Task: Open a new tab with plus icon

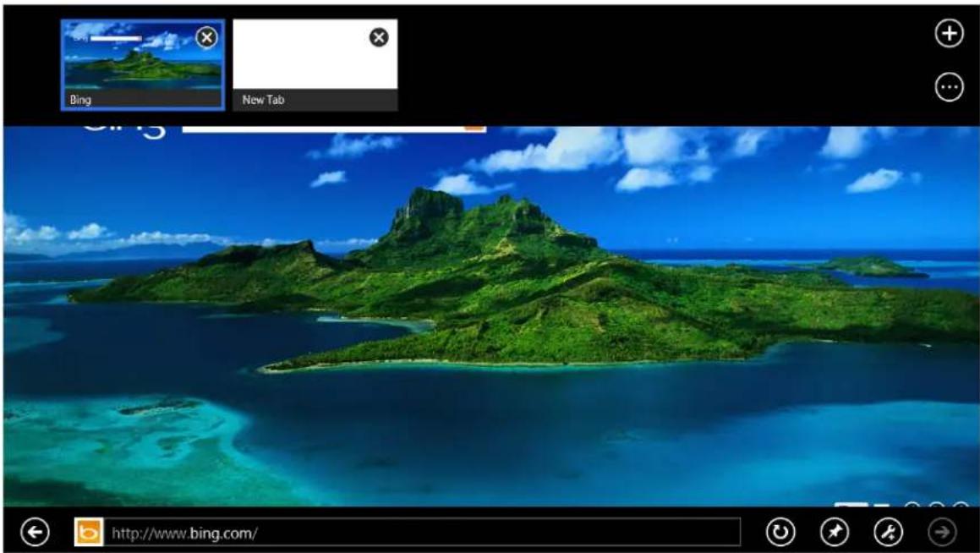Action: click(x=949, y=34)
